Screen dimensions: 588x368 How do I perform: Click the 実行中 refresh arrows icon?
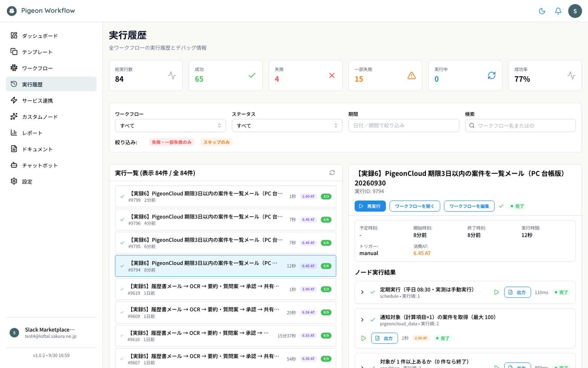pos(492,75)
